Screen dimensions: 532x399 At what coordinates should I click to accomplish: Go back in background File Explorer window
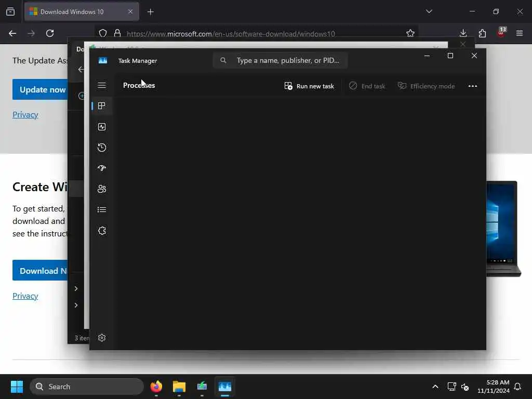coord(81,70)
